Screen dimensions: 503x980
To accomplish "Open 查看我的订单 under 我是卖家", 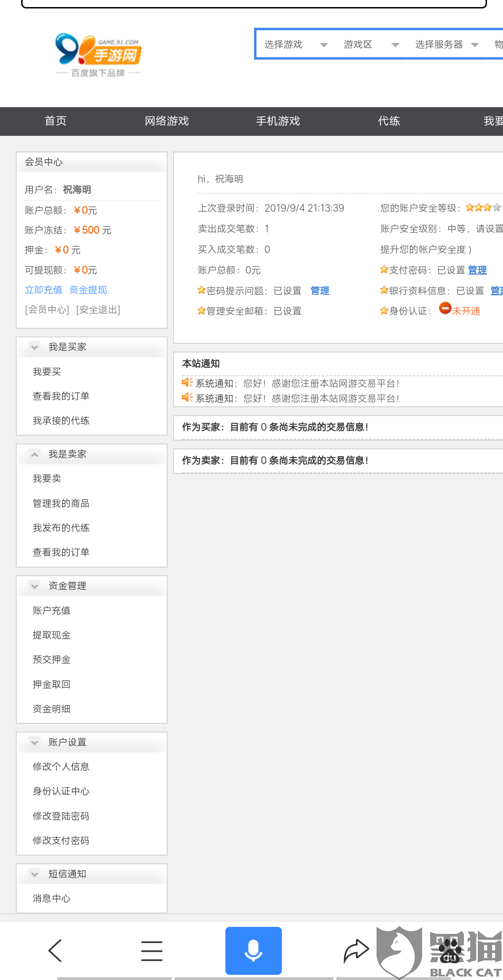I will pos(61,552).
